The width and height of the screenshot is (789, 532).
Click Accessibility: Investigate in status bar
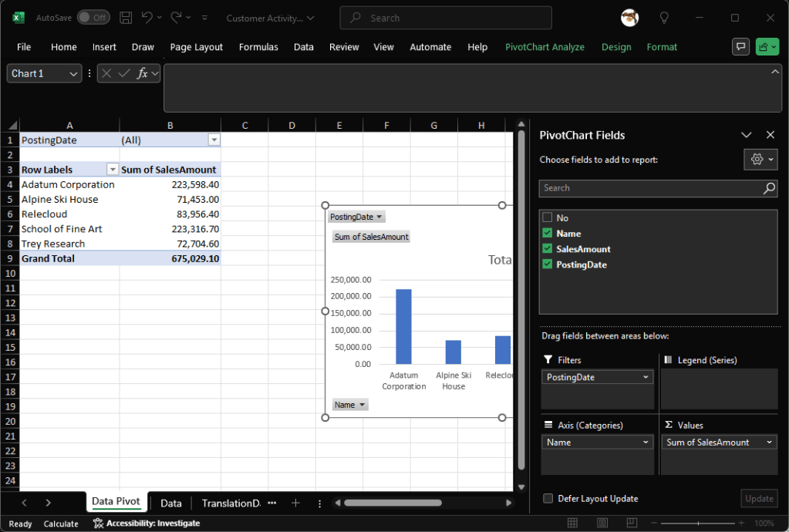pos(147,524)
